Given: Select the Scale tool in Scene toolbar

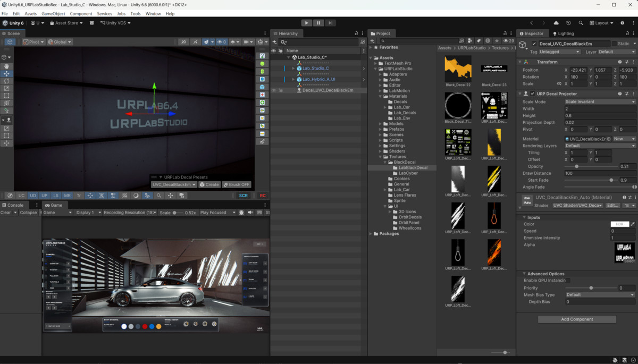Looking at the screenshot, I should (7, 88).
